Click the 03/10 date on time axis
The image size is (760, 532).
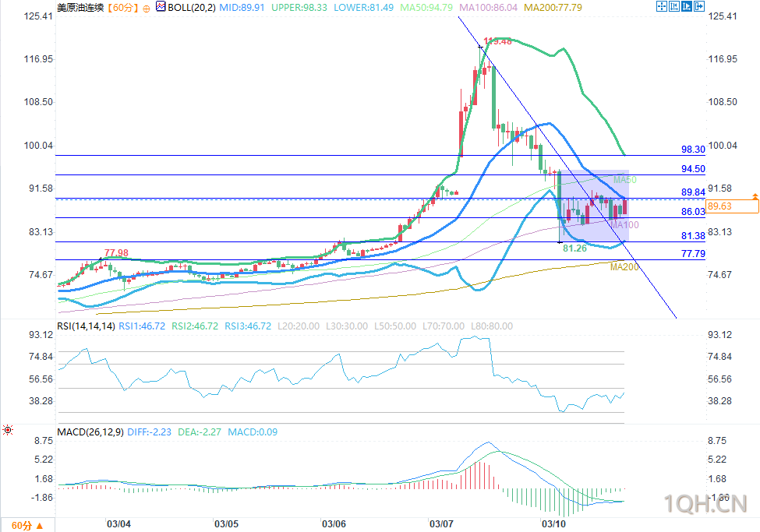click(553, 523)
